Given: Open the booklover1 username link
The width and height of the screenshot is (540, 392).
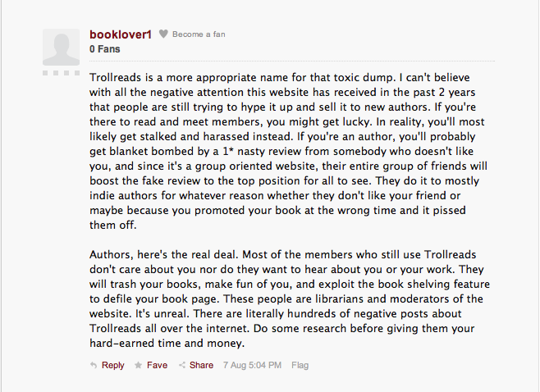Looking at the screenshot, I should click(121, 34).
